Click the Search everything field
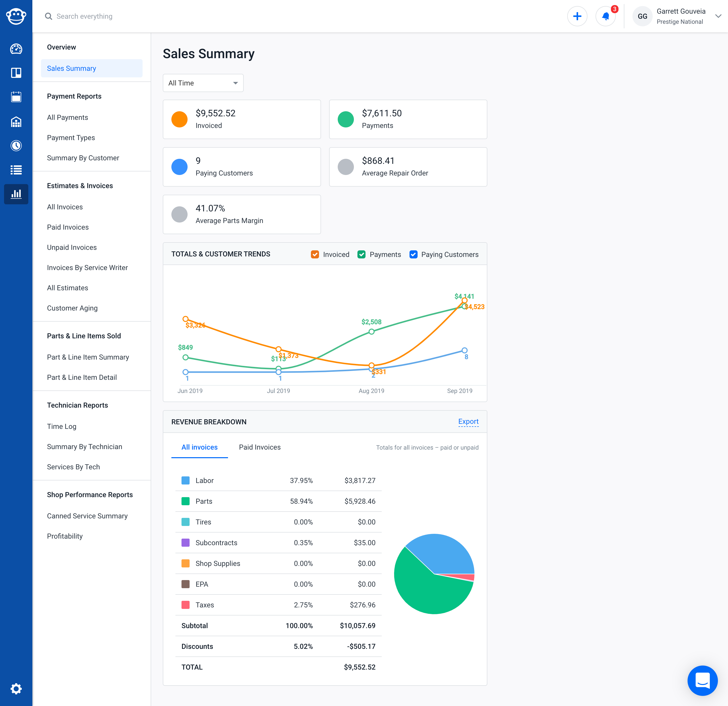Image resolution: width=728 pixels, height=706 pixels. (84, 16)
